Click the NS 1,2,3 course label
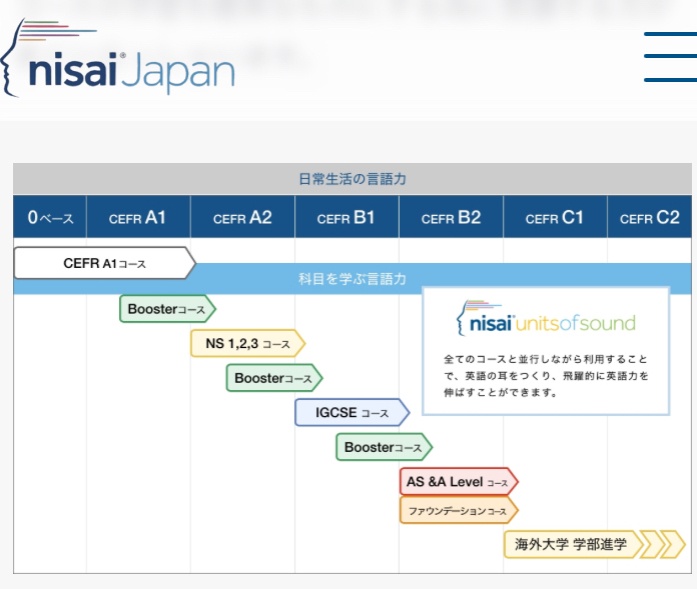This screenshot has width=697, height=589. 247,344
